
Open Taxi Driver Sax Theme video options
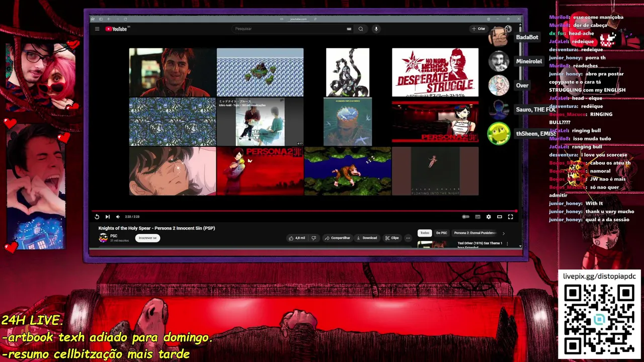coord(507,244)
